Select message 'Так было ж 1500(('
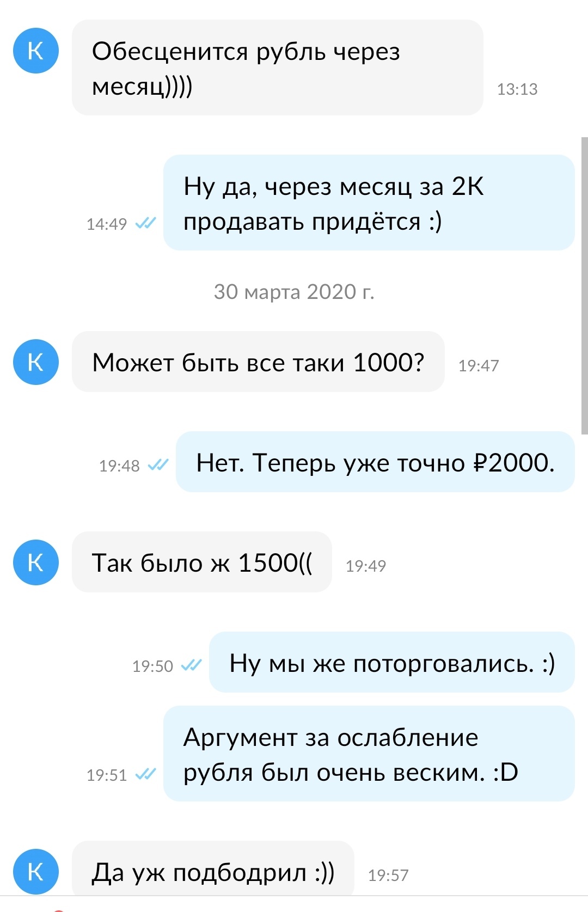 click(x=202, y=562)
